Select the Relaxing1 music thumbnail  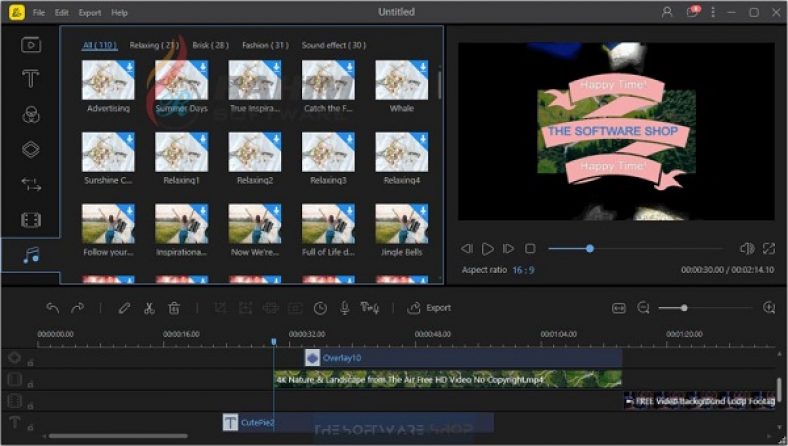pyautogui.click(x=181, y=152)
